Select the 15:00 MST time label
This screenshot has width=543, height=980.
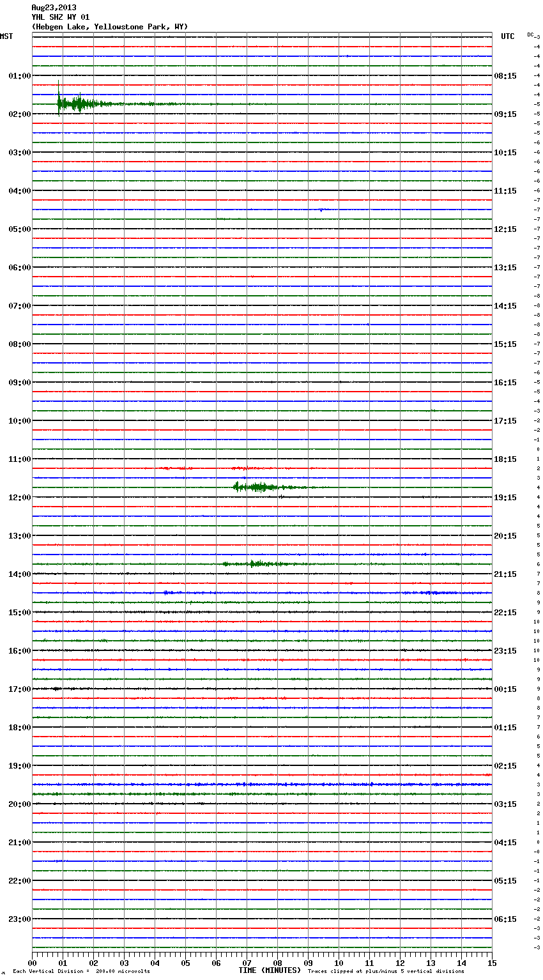(19, 613)
